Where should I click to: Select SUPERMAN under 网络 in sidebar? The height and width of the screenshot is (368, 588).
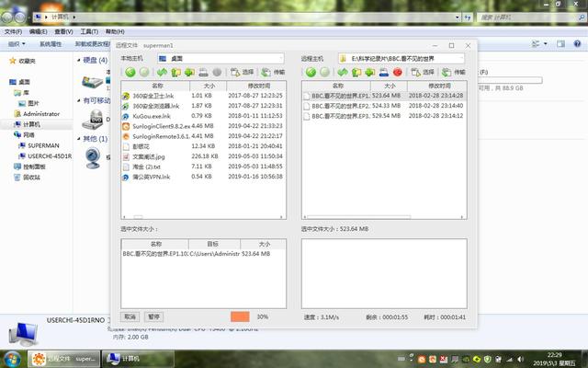click(x=39, y=145)
